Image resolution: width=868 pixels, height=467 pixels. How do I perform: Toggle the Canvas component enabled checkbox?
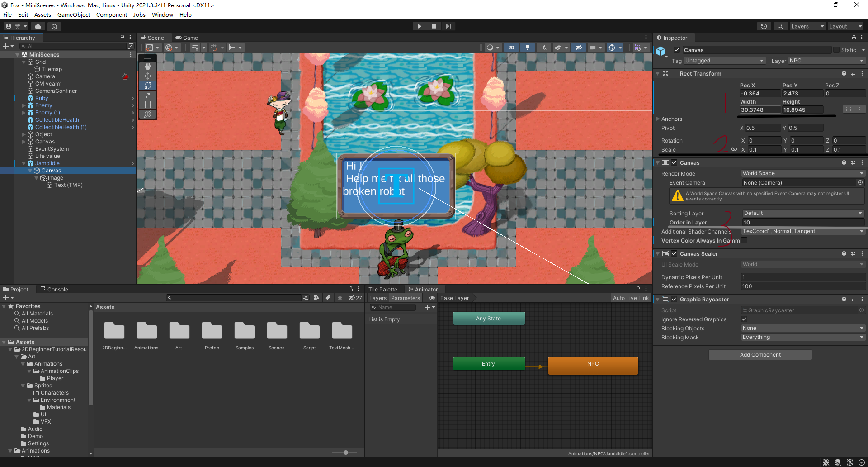pyautogui.click(x=674, y=162)
